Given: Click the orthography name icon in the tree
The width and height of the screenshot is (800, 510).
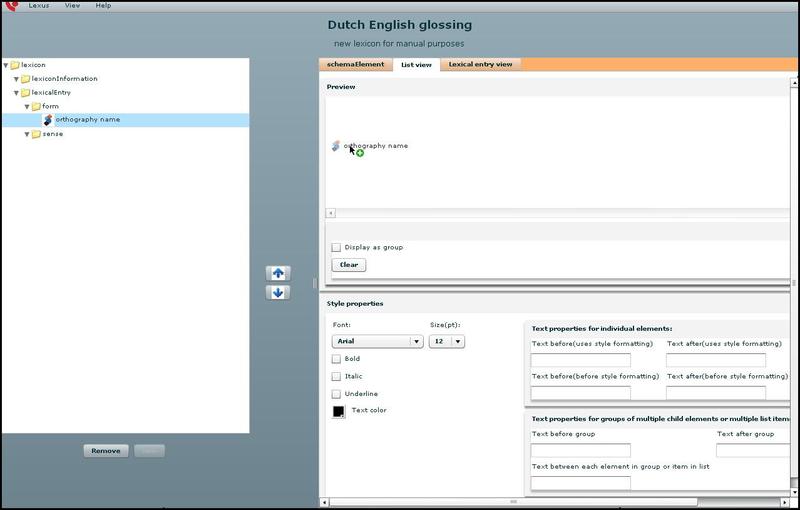Looking at the screenshot, I should pos(47,120).
